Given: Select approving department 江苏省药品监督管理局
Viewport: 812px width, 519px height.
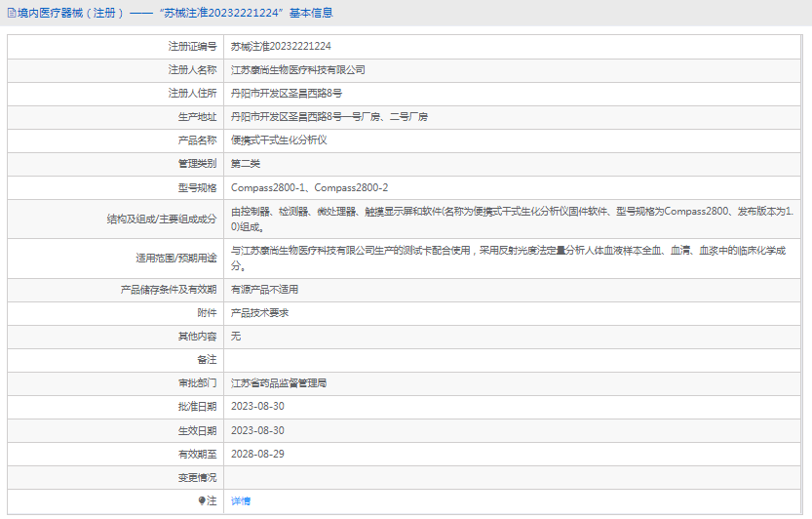Looking at the screenshot, I should pyautogui.click(x=279, y=383).
